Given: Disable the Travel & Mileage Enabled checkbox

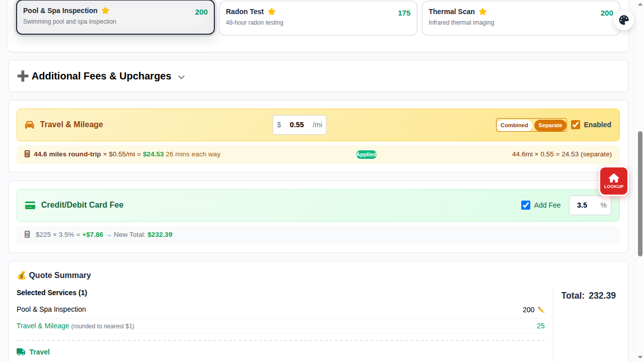Looking at the screenshot, I should (x=576, y=125).
